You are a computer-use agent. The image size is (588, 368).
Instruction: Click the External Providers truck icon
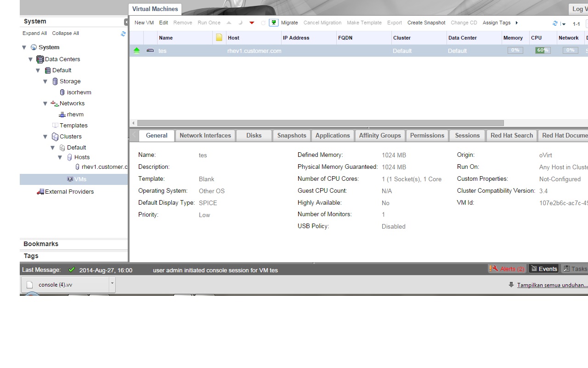[x=40, y=192]
